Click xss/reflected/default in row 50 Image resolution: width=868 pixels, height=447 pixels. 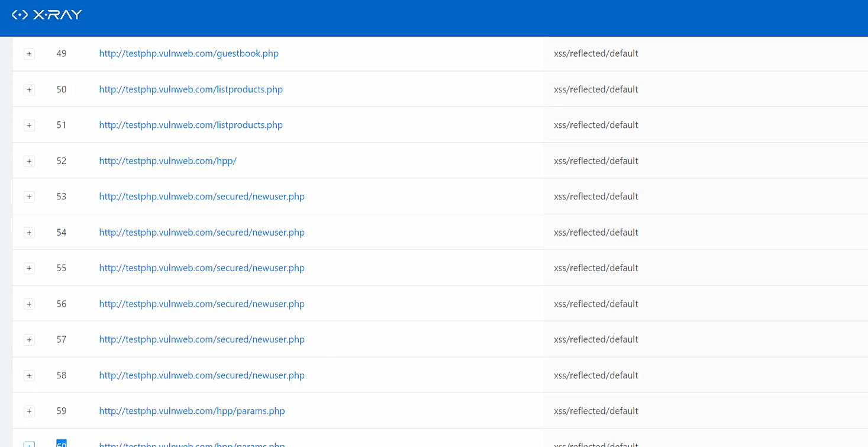click(596, 89)
